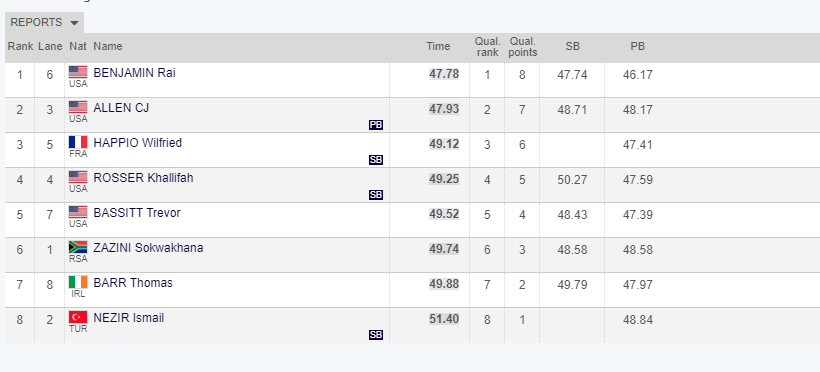This screenshot has height=372, width=820.
Task: Open athlete profile for ALLEN CJ
Action: (x=121, y=108)
